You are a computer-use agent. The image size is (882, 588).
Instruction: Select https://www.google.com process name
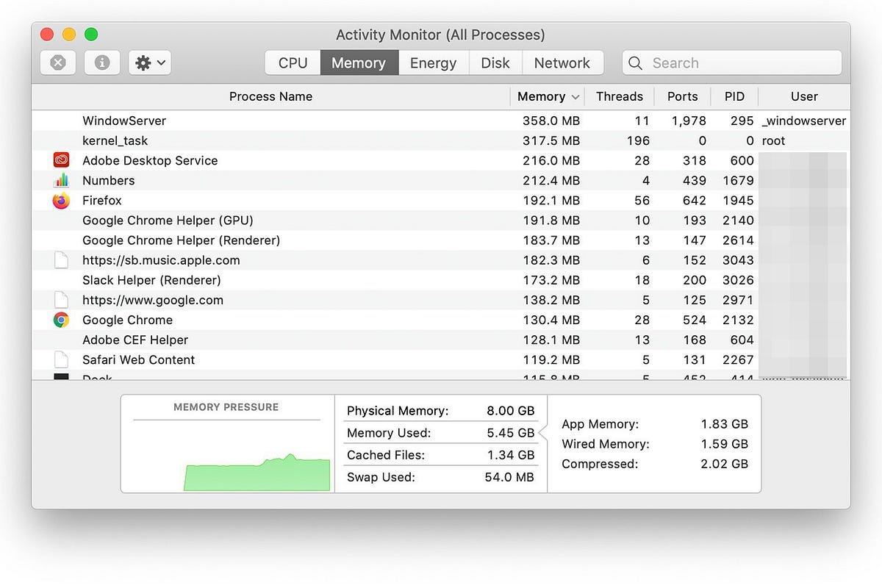tap(153, 300)
